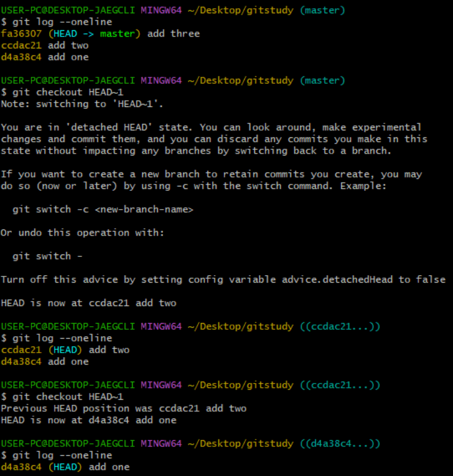Click the 'advice.detachedHead' config variable name
453x476 pixels.
337,280
